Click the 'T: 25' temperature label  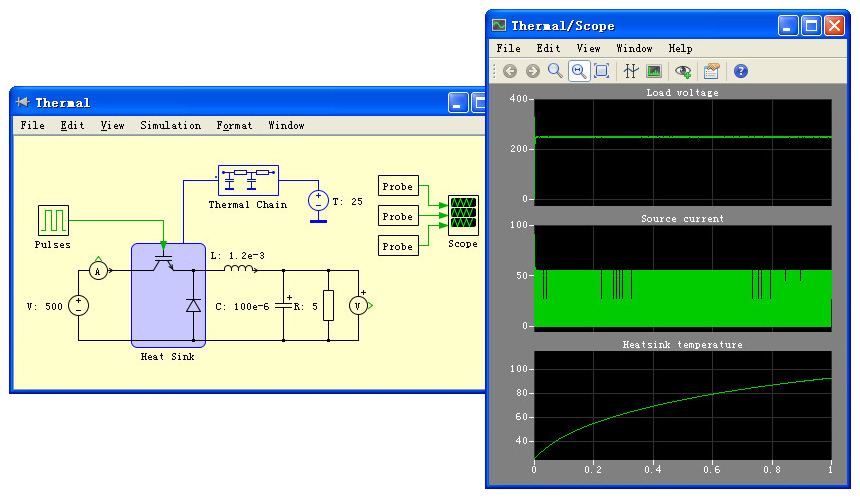pos(348,202)
